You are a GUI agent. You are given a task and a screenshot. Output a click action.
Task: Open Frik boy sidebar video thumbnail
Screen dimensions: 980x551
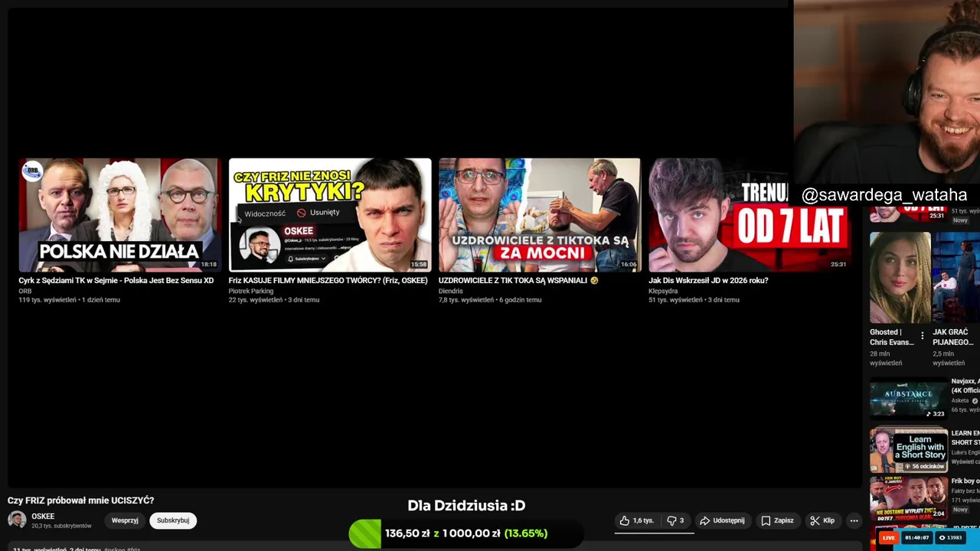pyautogui.click(x=909, y=498)
